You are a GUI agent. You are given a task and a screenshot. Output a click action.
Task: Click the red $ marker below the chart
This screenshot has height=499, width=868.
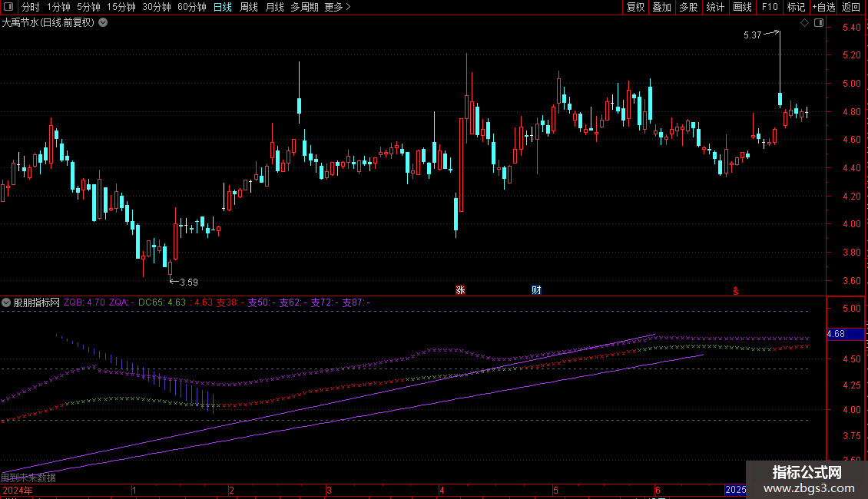point(736,291)
